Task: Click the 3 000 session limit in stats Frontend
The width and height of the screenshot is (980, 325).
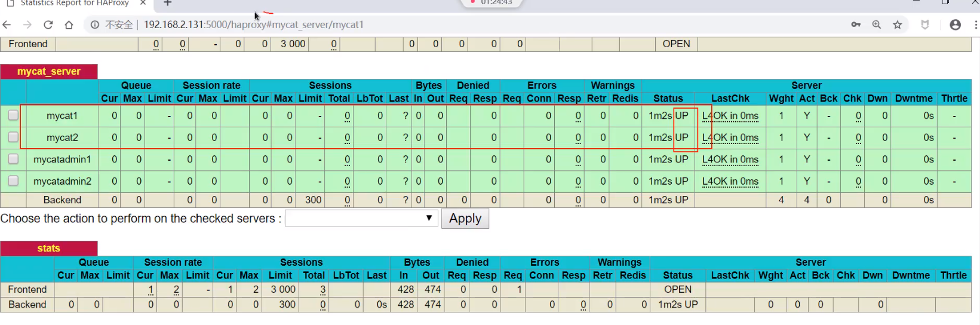Action: coord(283,289)
